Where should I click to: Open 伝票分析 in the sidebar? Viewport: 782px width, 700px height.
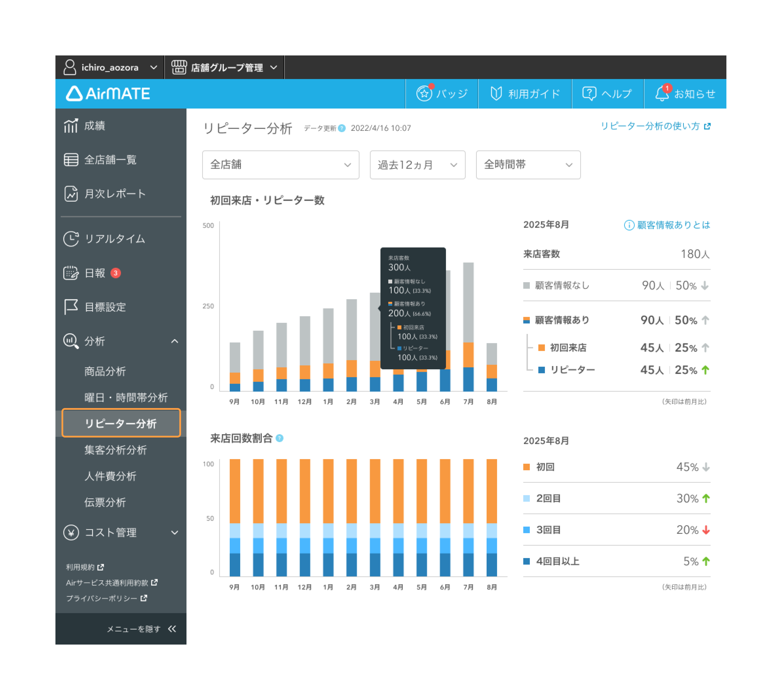pos(105,502)
